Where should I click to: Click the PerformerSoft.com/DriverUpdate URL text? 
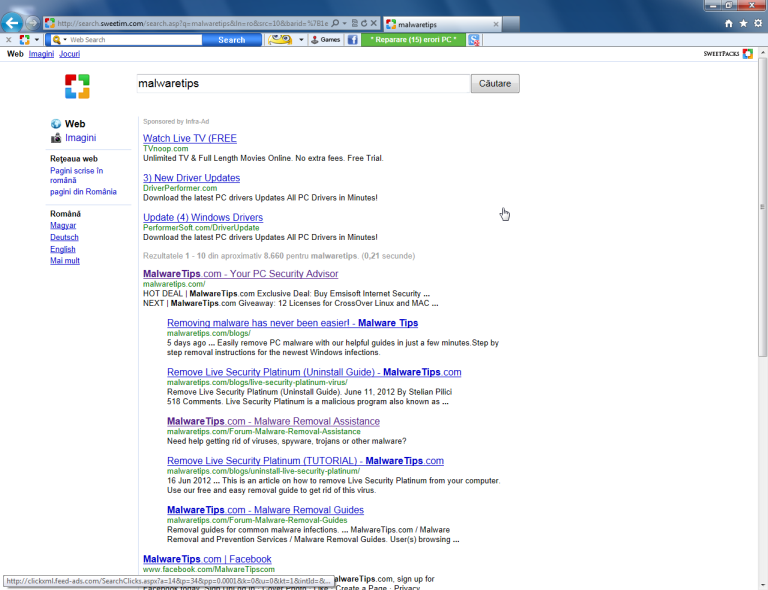point(201,228)
